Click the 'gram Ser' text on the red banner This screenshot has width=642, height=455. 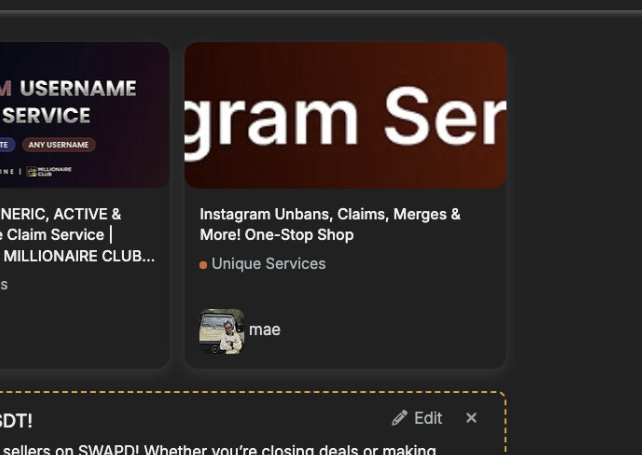click(x=345, y=121)
